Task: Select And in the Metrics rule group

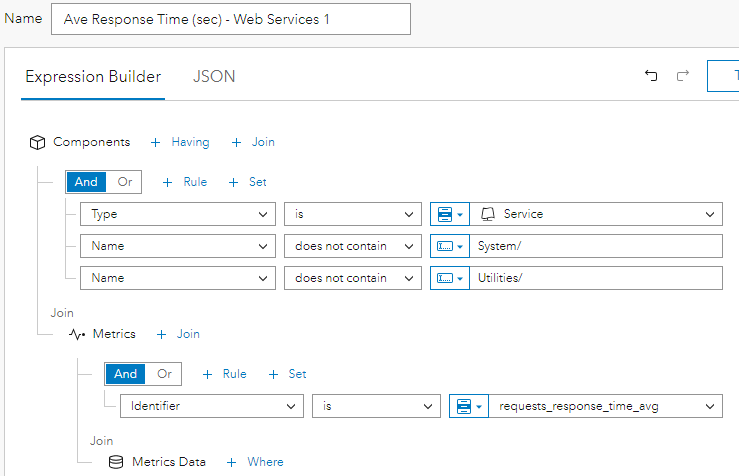Action: pos(125,374)
